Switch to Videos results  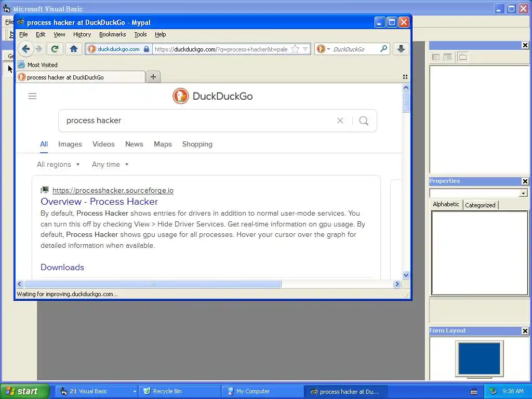tap(103, 144)
